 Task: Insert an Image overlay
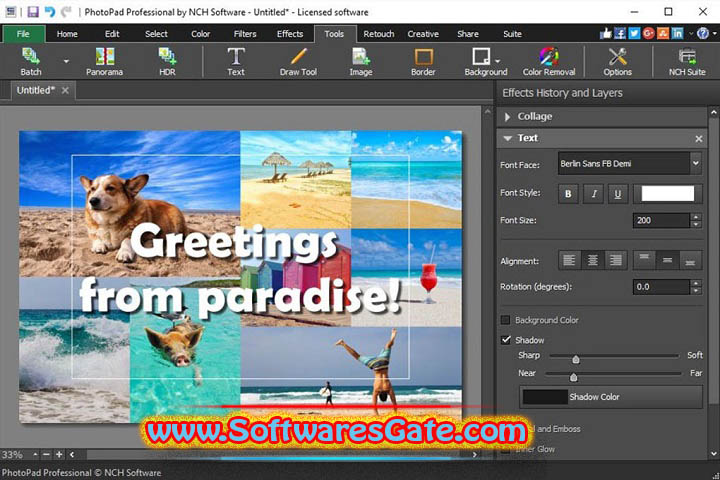[x=360, y=62]
